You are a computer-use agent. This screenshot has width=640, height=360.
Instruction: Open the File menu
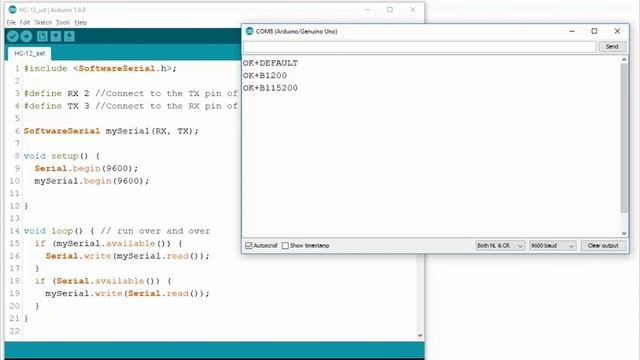(11, 22)
